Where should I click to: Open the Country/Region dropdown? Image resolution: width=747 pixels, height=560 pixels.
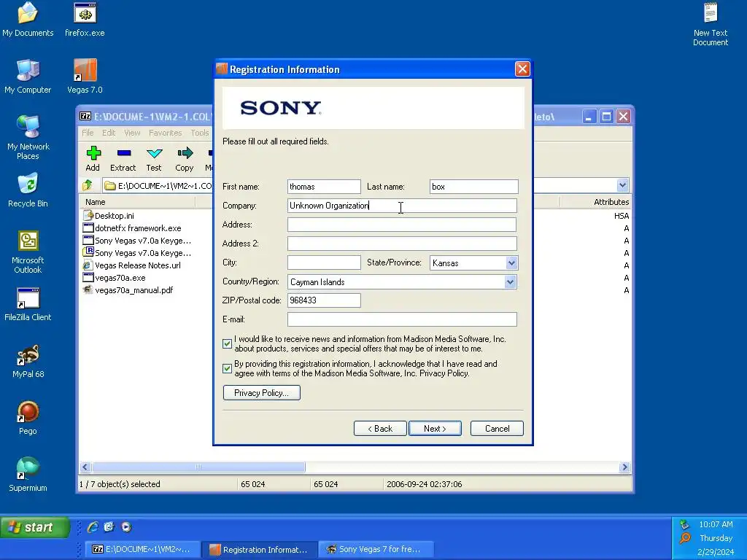(x=510, y=282)
